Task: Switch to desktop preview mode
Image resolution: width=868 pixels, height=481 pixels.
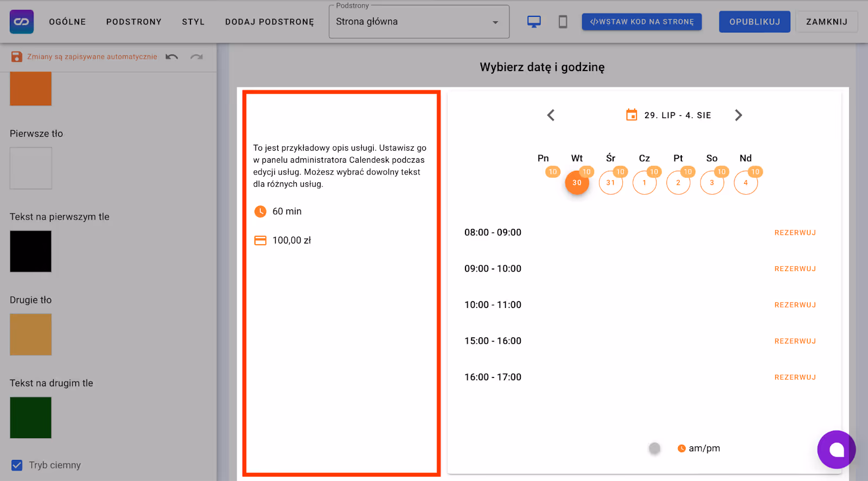Action: pos(534,22)
